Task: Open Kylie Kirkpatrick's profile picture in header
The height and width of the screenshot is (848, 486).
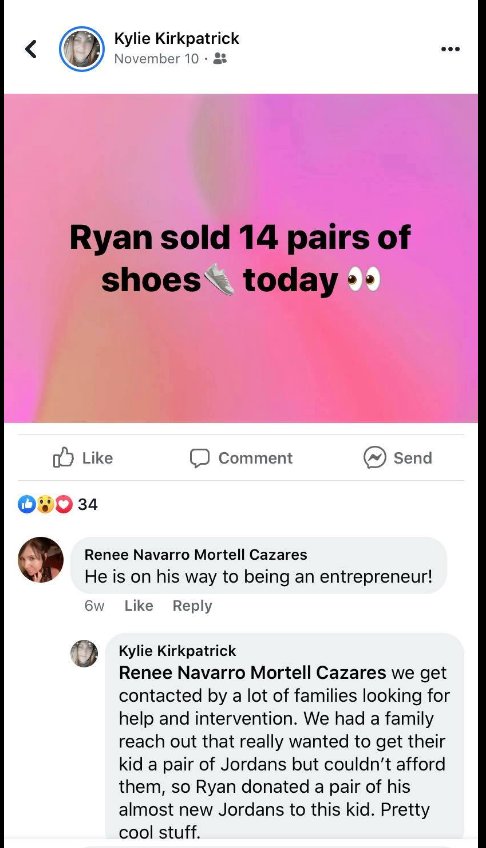Action: (x=82, y=49)
